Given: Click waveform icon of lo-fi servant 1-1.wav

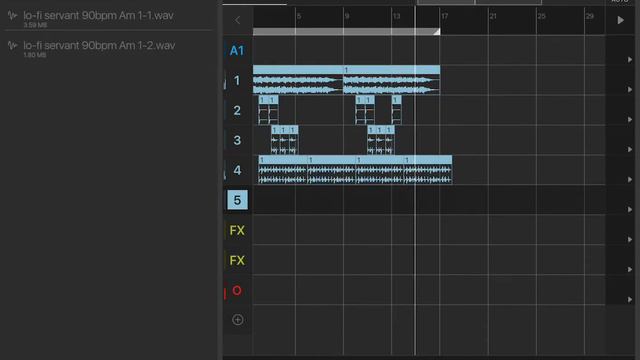Looking at the screenshot, I should click(x=12, y=16).
